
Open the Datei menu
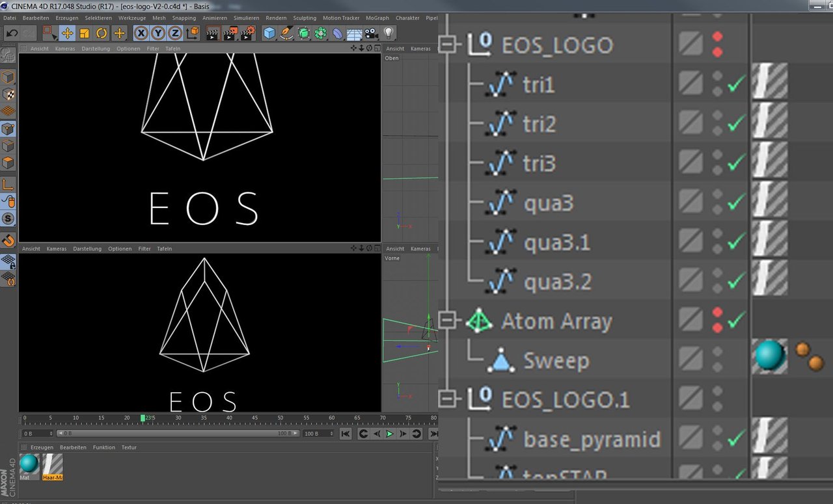tap(10, 18)
